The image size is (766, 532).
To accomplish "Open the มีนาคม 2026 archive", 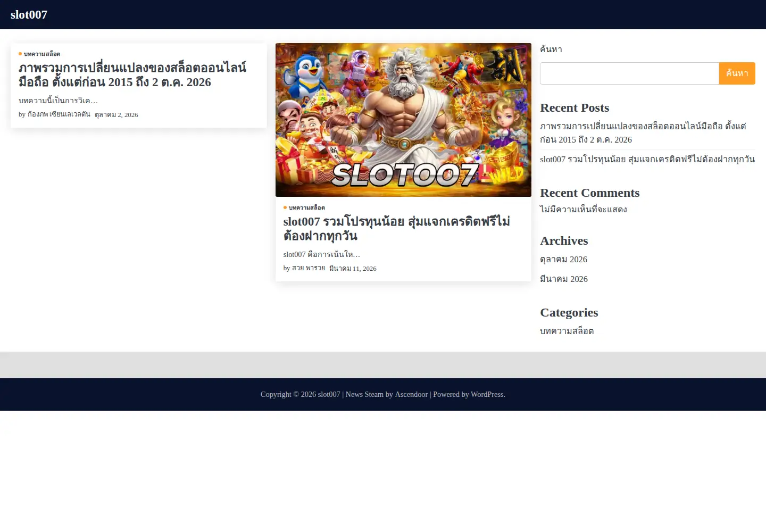I will point(564,279).
